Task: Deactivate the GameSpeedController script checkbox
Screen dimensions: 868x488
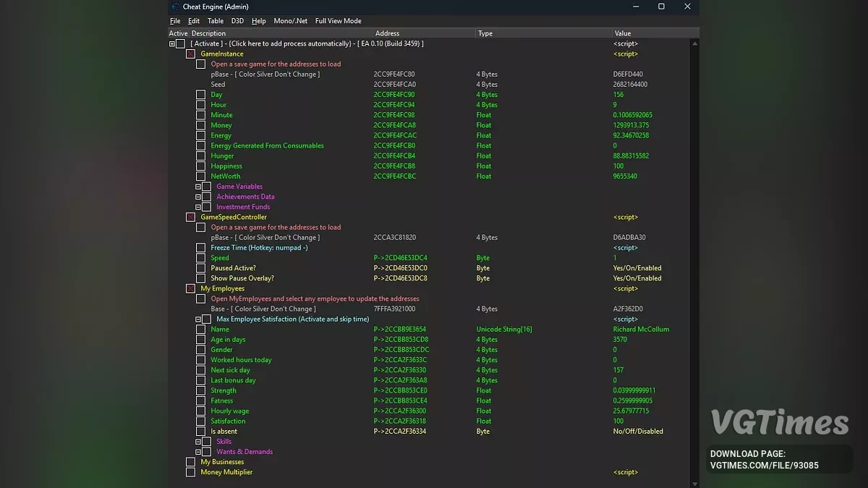Action: point(191,218)
